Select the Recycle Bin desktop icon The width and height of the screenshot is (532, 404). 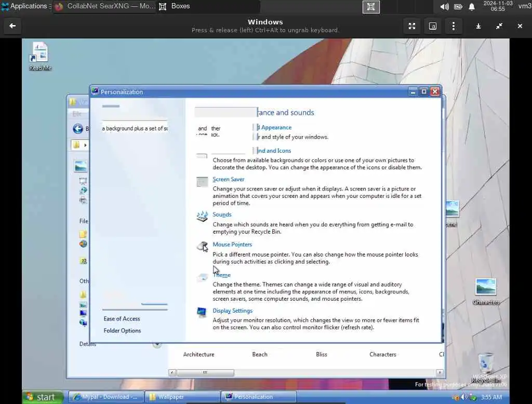point(486,368)
